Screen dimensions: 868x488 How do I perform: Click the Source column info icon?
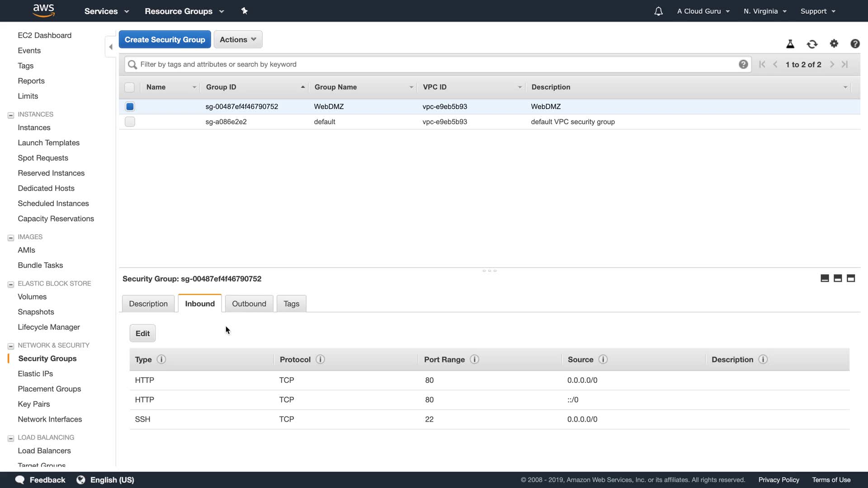point(603,359)
